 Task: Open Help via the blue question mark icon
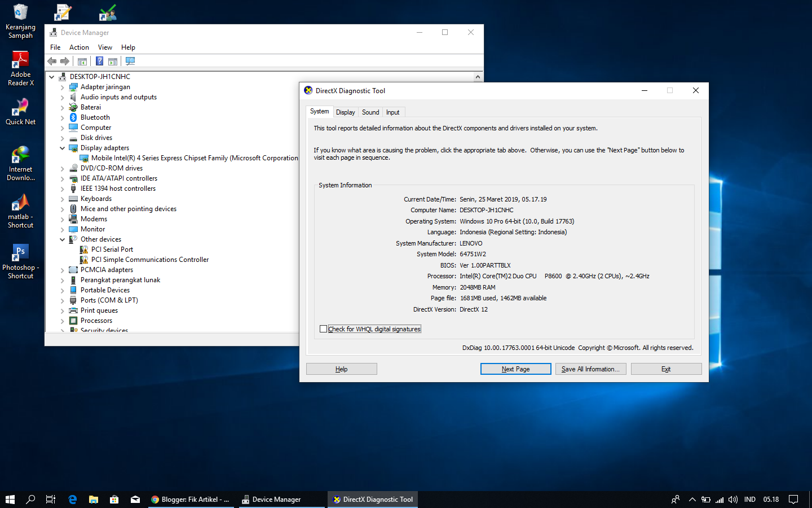click(99, 61)
